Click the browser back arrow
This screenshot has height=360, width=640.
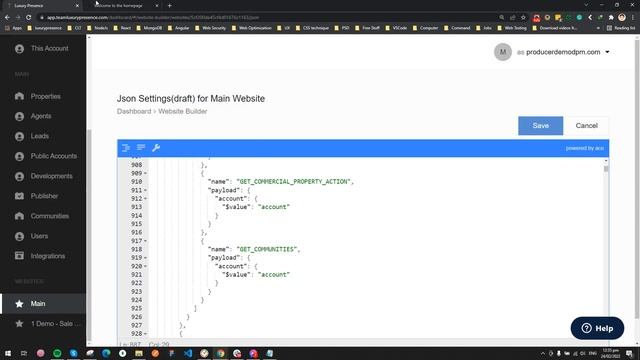[7, 18]
